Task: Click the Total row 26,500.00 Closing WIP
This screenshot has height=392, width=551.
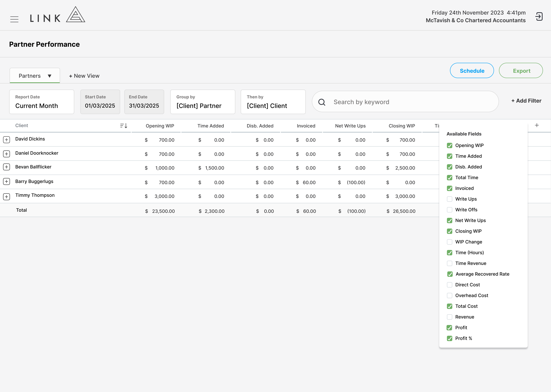Action: point(404,211)
